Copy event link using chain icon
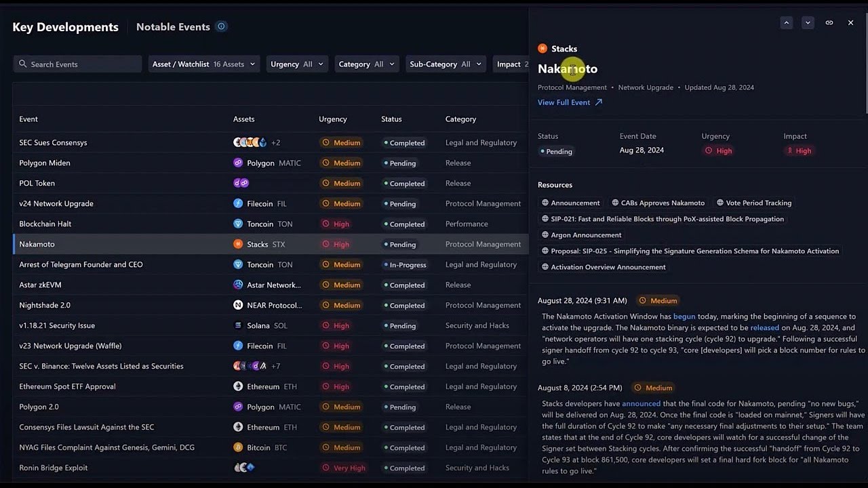This screenshot has width=868, height=488. click(x=829, y=22)
